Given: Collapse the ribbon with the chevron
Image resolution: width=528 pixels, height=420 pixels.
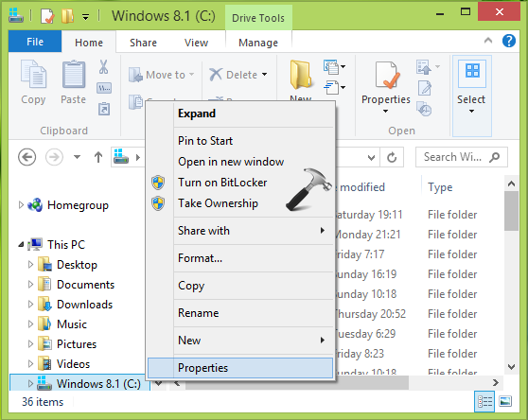Looking at the screenshot, I should pyautogui.click(x=488, y=41).
